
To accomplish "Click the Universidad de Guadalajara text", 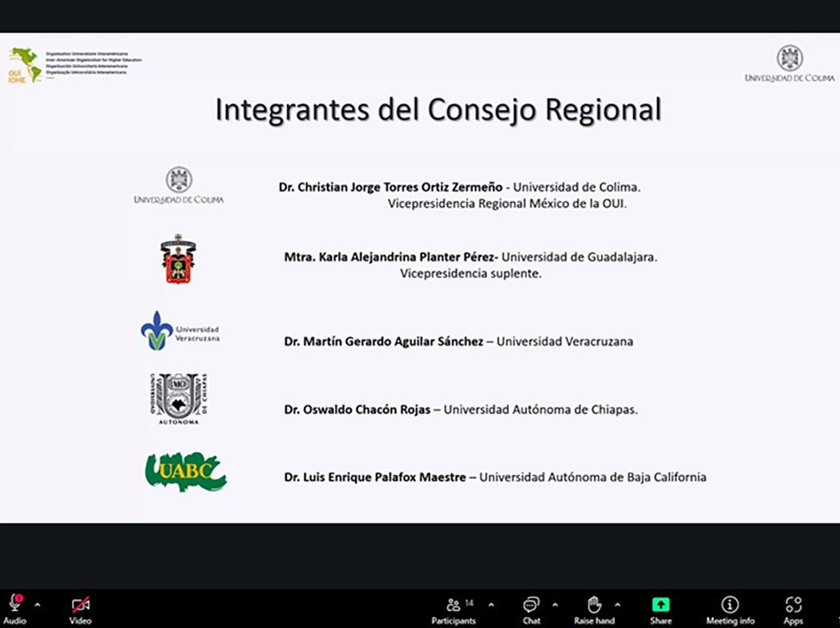I will (580, 257).
